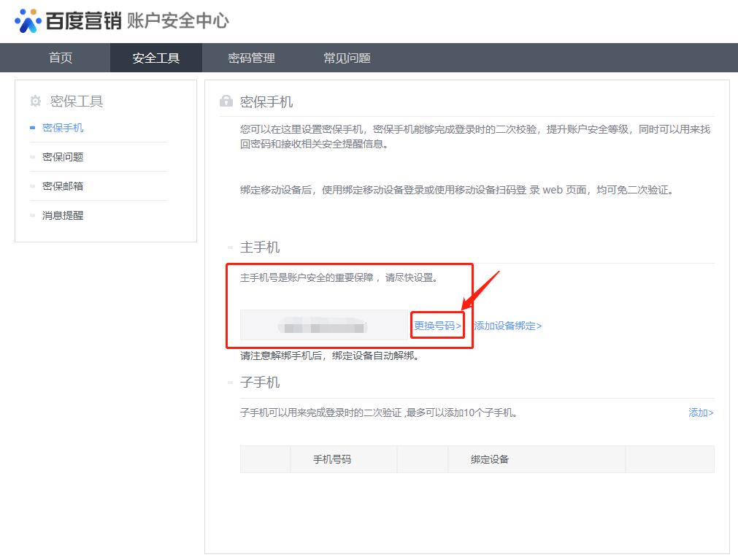Viewport: 738px width, 560px height.
Task: Select the 安全工具 navigation item
Action: coord(155,58)
